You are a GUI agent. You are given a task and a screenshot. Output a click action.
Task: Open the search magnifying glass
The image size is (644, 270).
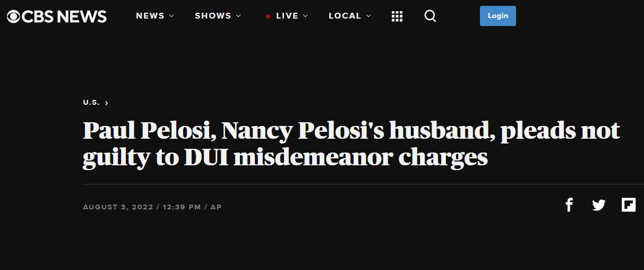(430, 16)
